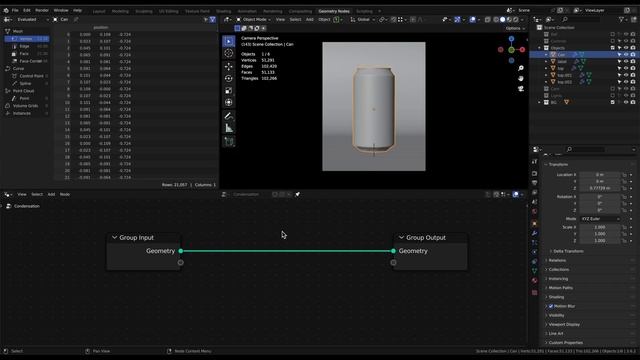Click the viewport pan hand icon
Image resolution: width=640 pixels, height=360 pixels.
[521, 78]
